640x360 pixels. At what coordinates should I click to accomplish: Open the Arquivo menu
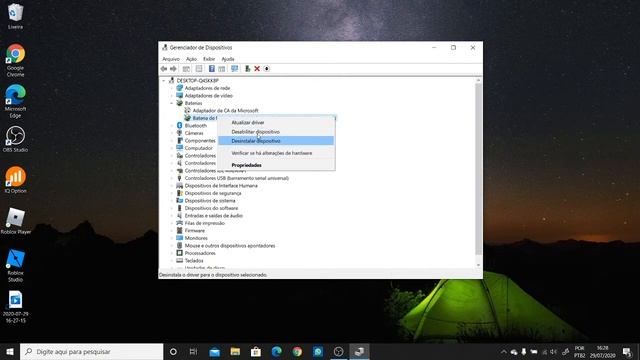[171, 59]
